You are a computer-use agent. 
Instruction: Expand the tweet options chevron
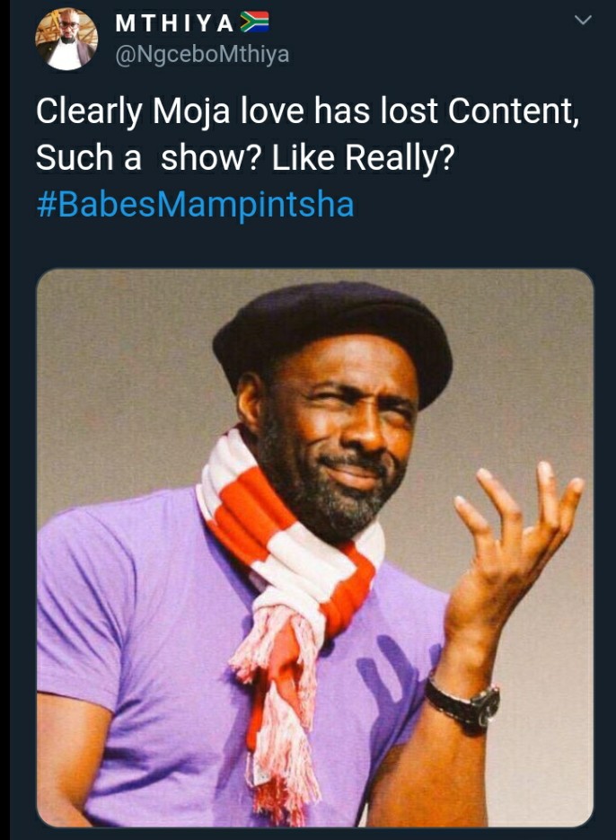point(582,21)
